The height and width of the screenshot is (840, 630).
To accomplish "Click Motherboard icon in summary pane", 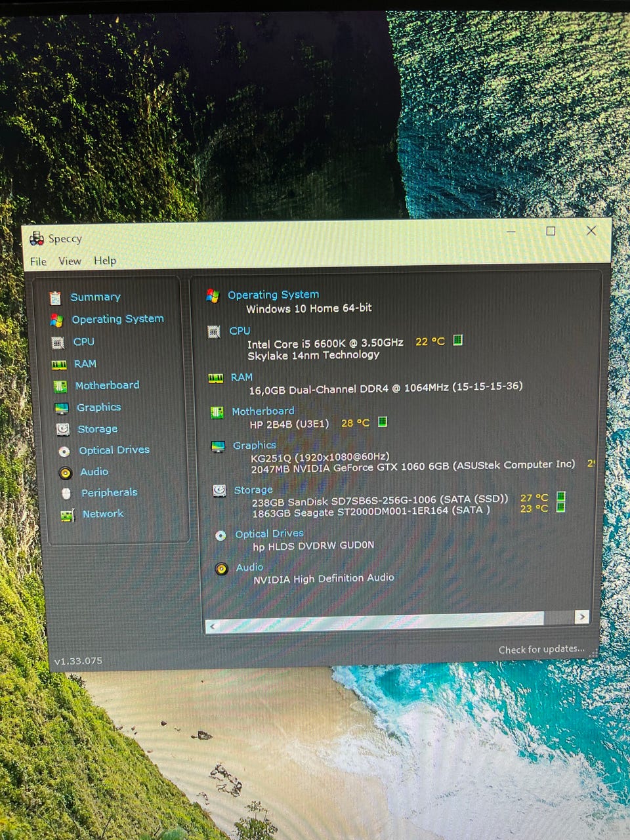I will tap(217, 413).
